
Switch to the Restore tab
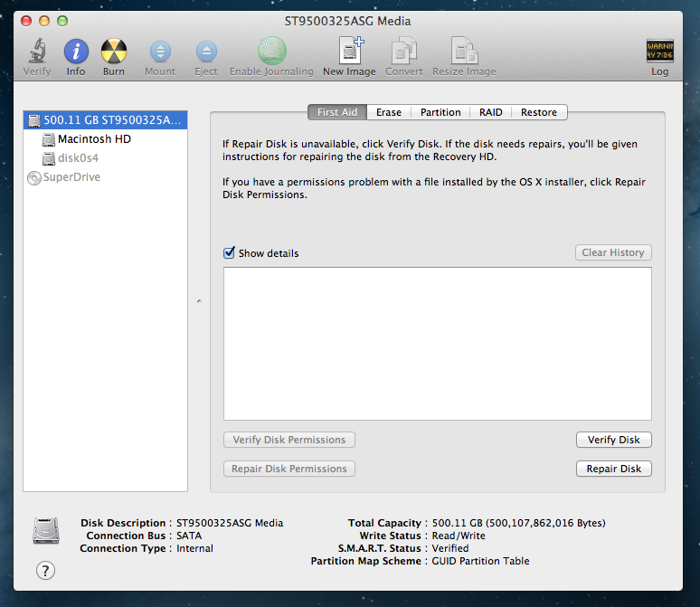(539, 112)
